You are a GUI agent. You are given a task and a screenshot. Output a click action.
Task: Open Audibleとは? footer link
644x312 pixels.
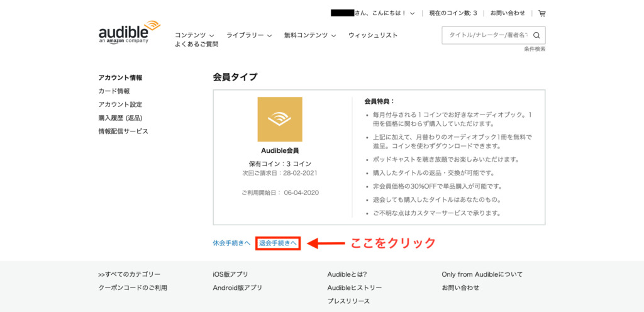pyautogui.click(x=347, y=274)
